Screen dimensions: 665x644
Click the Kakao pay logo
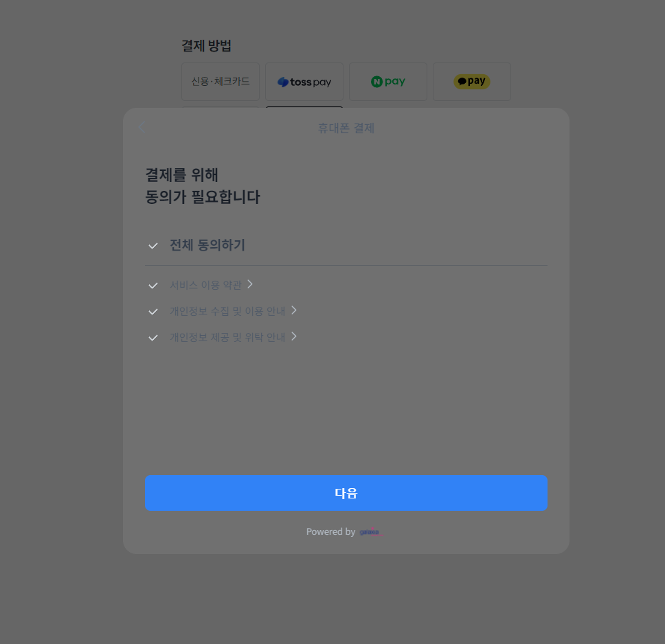(x=471, y=82)
